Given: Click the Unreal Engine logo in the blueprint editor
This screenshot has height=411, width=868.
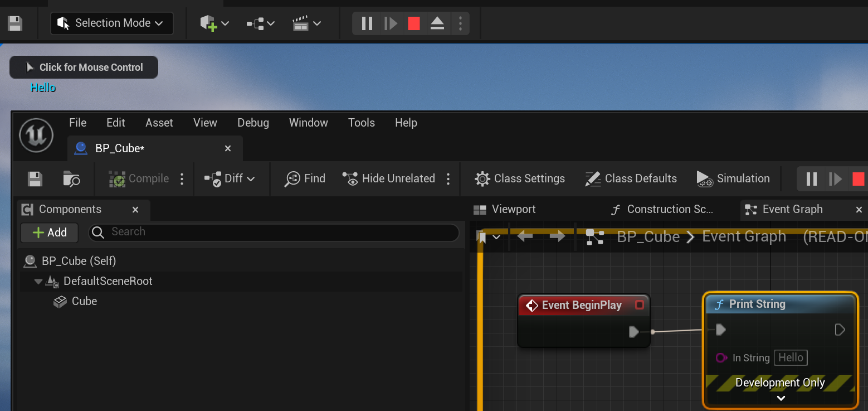Looking at the screenshot, I should coord(36,136).
